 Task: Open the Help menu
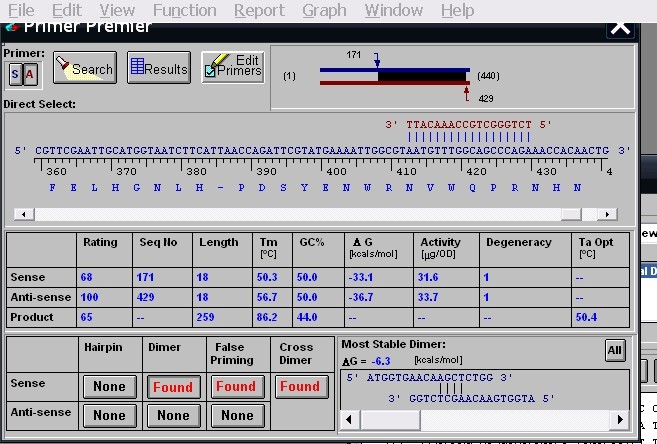click(457, 10)
